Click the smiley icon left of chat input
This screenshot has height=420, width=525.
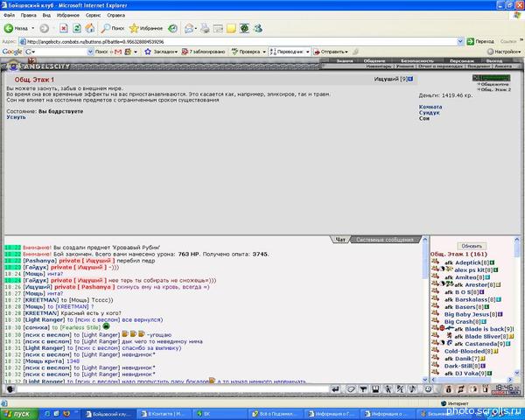(x=10, y=389)
